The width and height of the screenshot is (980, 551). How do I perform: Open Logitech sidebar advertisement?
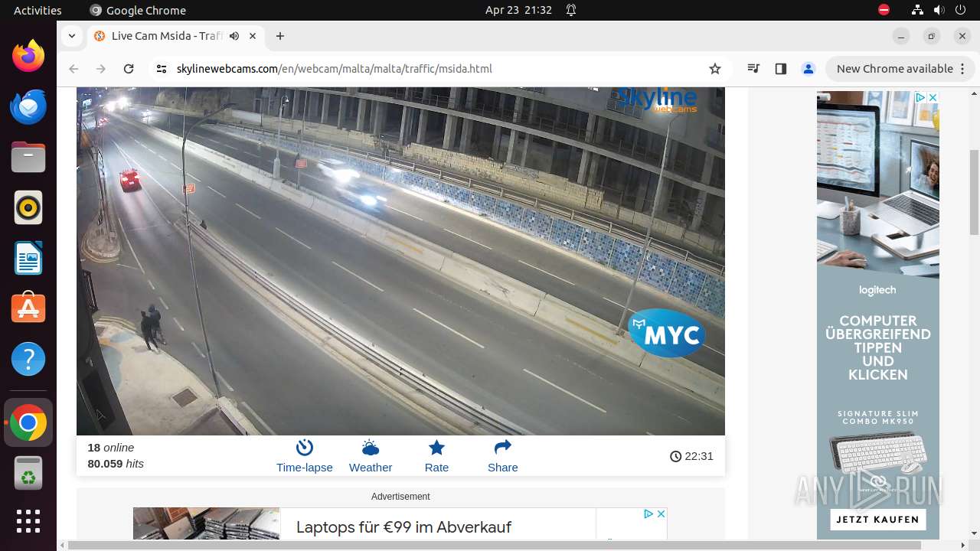[x=877, y=315]
